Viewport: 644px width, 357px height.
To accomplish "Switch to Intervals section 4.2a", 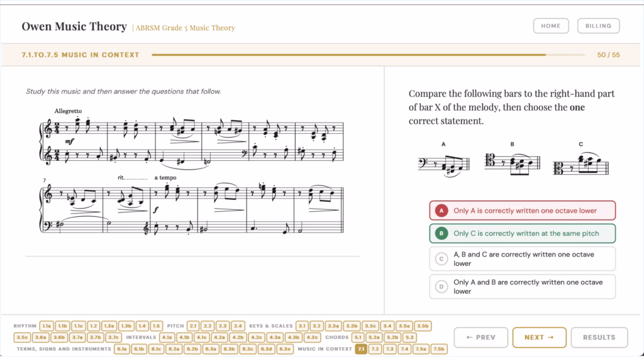I will pos(219,338).
